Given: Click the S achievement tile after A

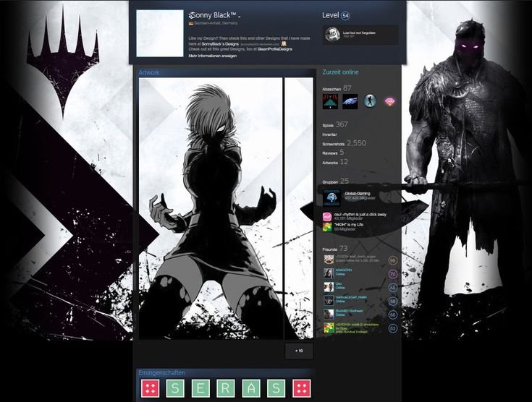Looking at the screenshot, I should (276, 388).
